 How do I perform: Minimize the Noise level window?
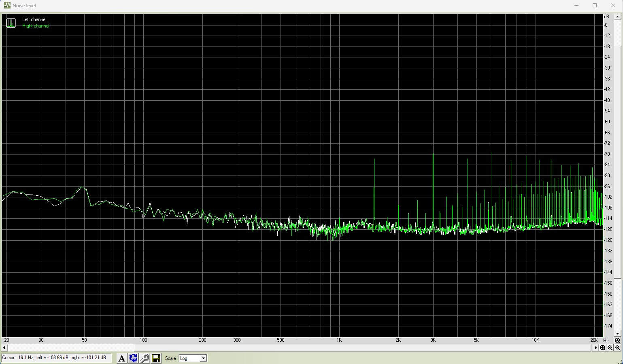coord(576,5)
